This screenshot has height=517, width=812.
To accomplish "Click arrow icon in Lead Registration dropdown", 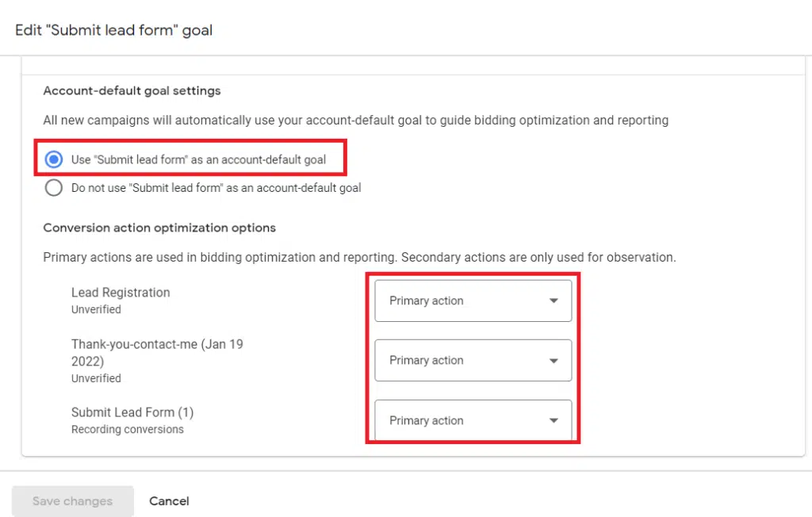I will point(553,301).
